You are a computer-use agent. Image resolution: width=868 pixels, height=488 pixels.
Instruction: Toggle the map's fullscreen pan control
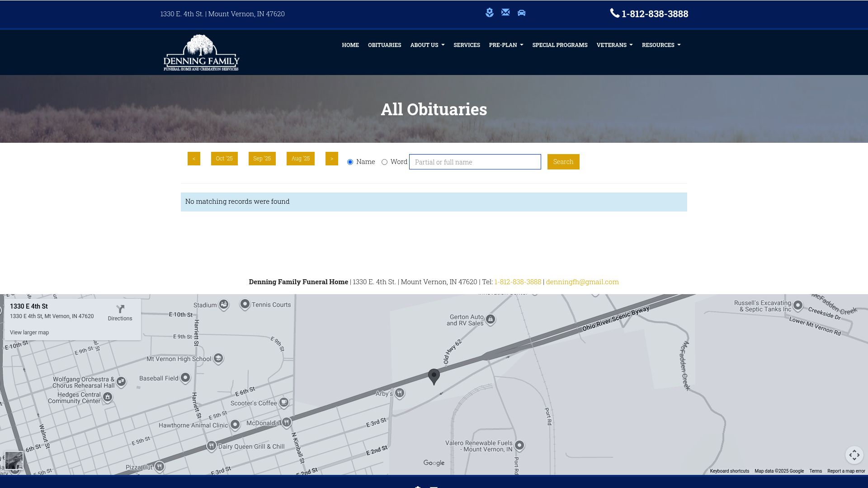tap(854, 455)
